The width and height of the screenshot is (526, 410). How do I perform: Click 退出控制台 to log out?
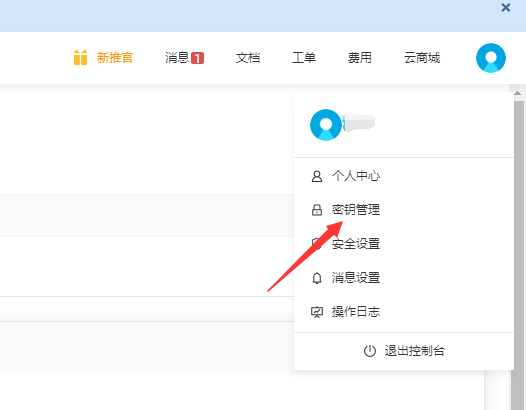pyautogui.click(x=415, y=351)
